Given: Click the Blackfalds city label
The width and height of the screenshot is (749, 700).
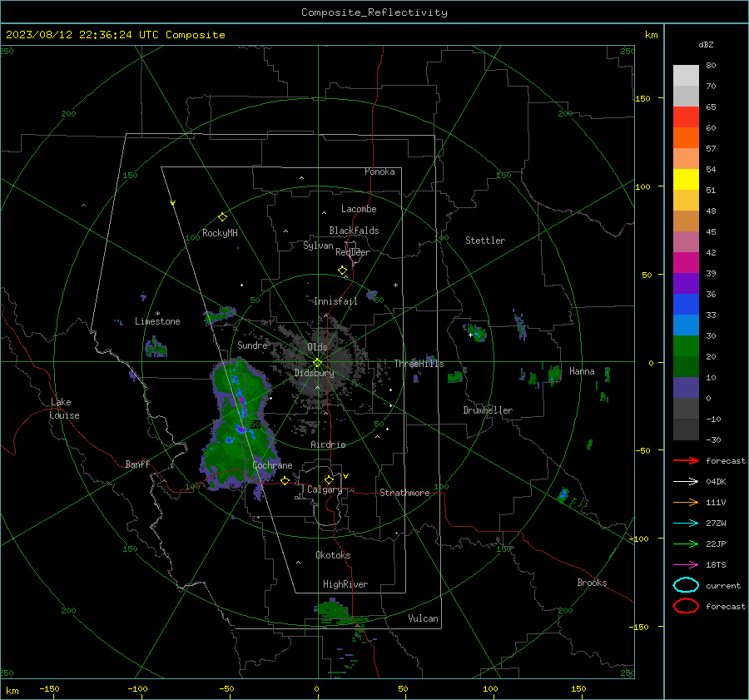Looking at the screenshot, I should 354,231.
